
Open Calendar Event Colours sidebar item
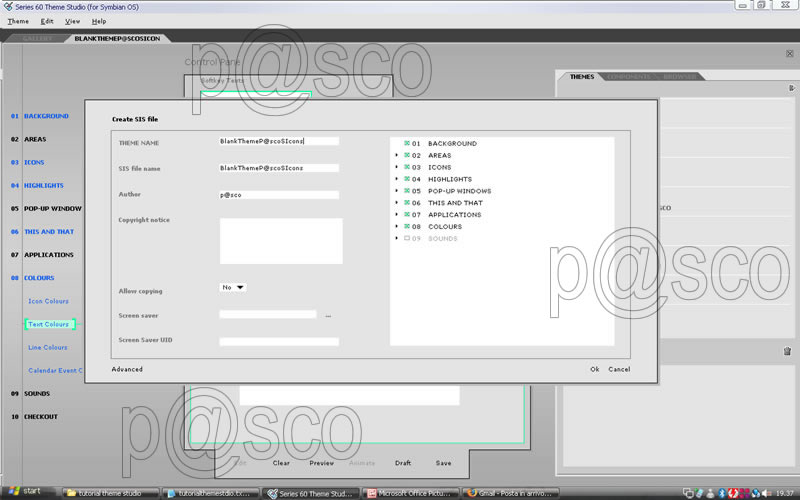coord(55,370)
